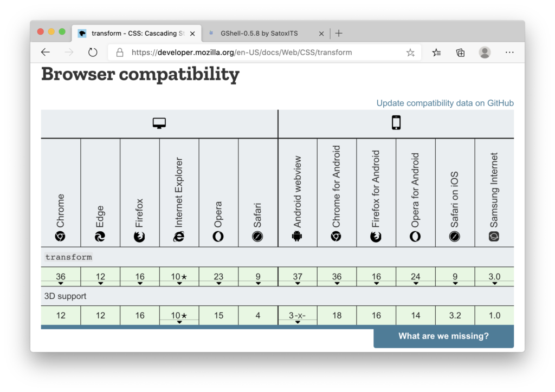Click the What are we missing? button
The width and height of the screenshot is (555, 392).
(x=443, y=336)
